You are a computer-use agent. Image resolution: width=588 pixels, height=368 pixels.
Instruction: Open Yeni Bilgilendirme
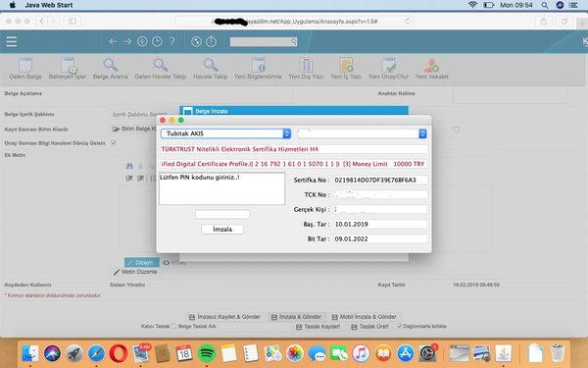258,69
